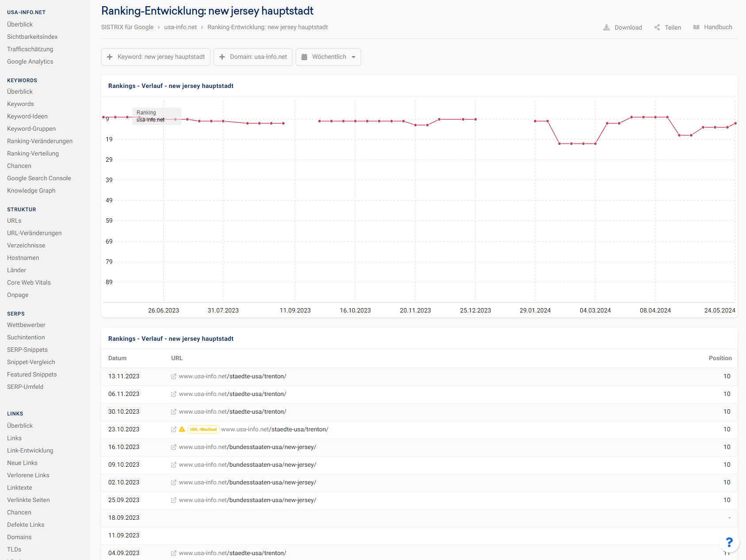Select Sichtbarkeitsindex in the sidebar
Image resolution: width=746 pixels, height=560 pixels.
[32, 37]
